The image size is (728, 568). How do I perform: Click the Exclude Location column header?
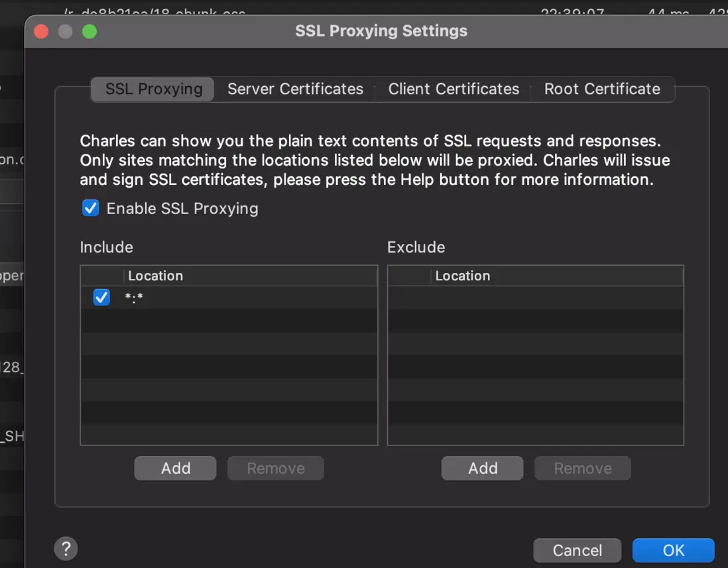click(x=557, y=276)
